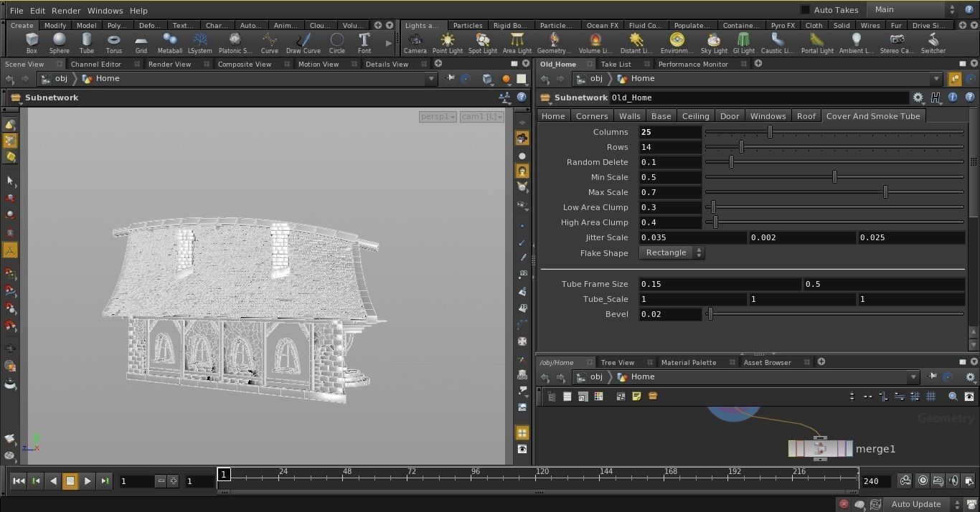Open the Render View tab
980x512 pixels.
click(170, 64)
